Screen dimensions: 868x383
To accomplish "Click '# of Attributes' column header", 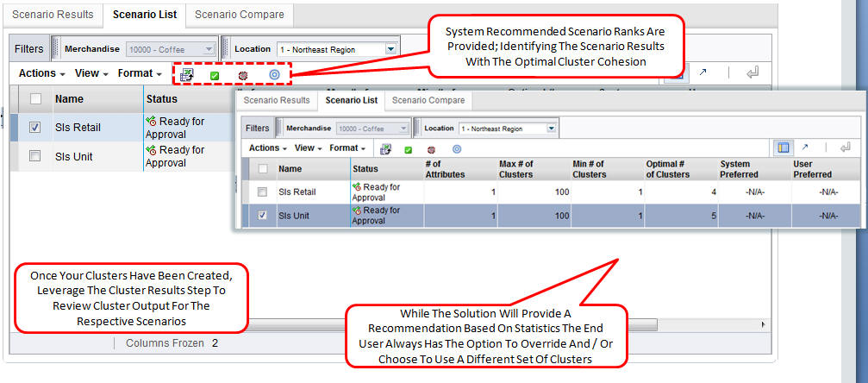I will point(460,169).
